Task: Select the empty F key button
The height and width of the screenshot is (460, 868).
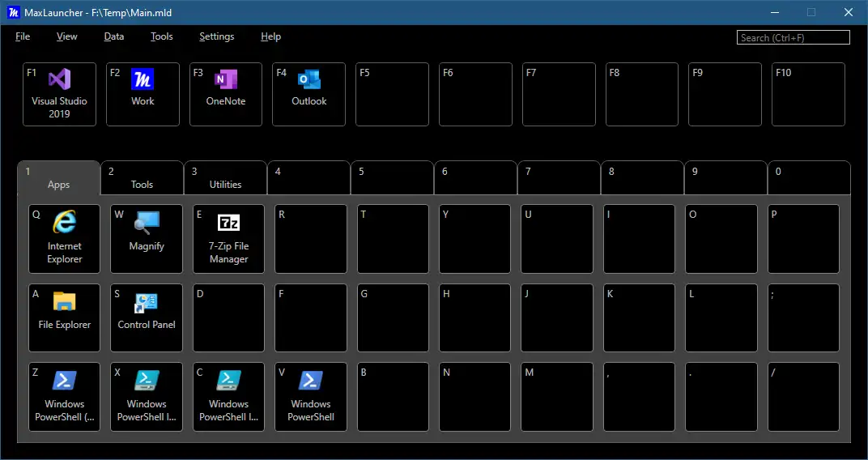Action: (311, 317)
